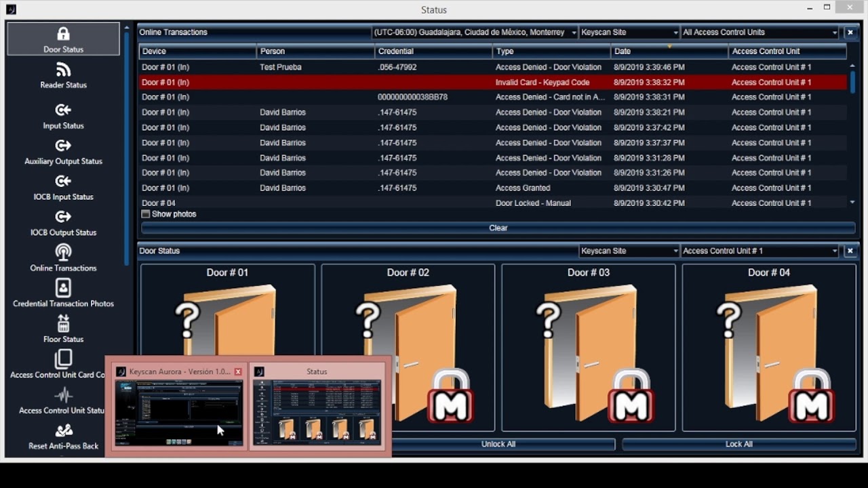Open IOCB Input Status panel

coord(63,188)
